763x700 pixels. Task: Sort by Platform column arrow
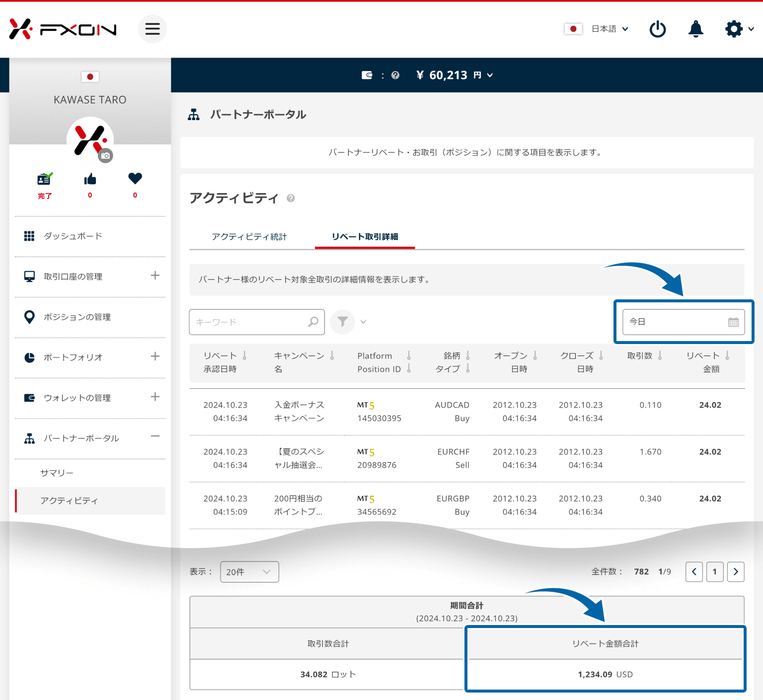pos(409,355)
